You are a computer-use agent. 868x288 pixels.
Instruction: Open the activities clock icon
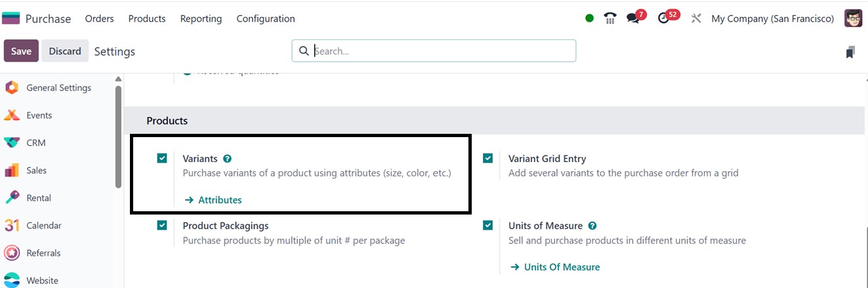(x=664, y=18)
